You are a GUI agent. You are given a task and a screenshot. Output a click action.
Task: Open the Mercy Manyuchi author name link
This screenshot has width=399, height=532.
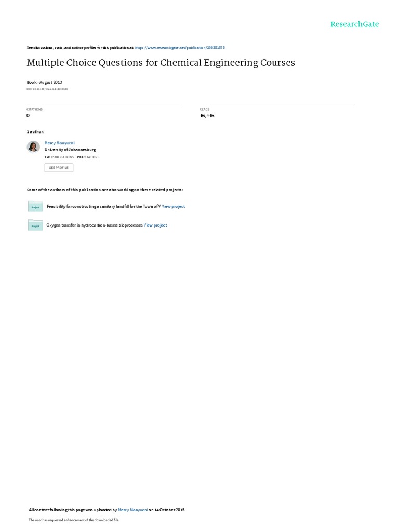tap(60, 143)
